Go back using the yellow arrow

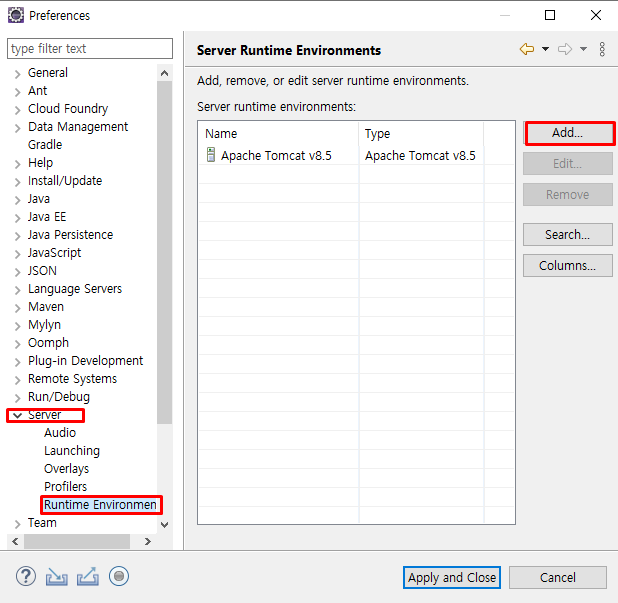(x=527, y=49)
